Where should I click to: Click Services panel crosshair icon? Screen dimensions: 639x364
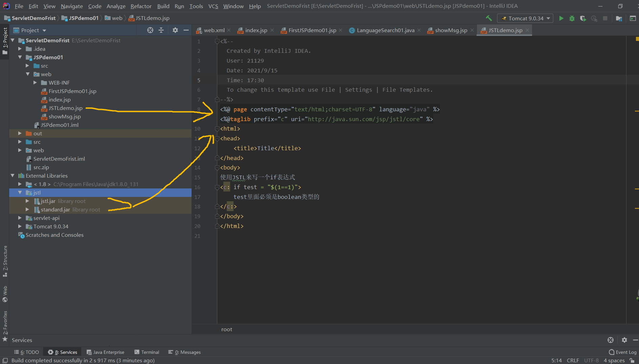(611, 340)
